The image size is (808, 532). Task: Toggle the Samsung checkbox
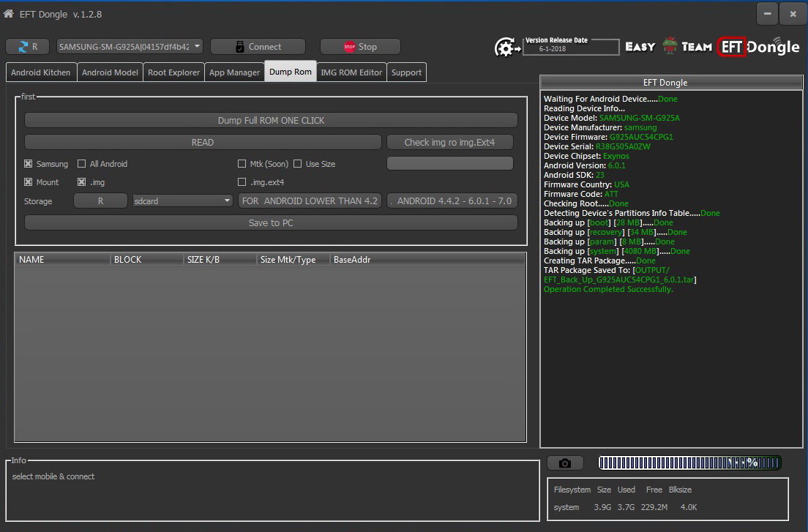click(29, 164)
